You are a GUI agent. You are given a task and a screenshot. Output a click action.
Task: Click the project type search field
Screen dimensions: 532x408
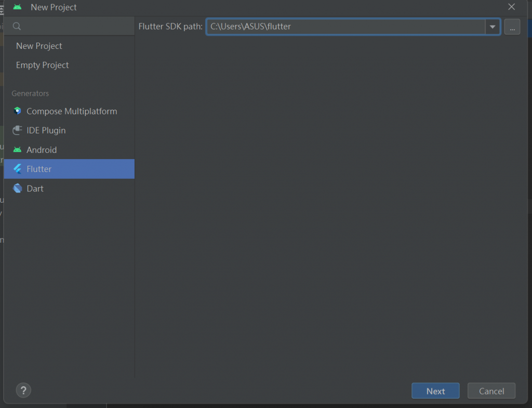pos(69,26)
